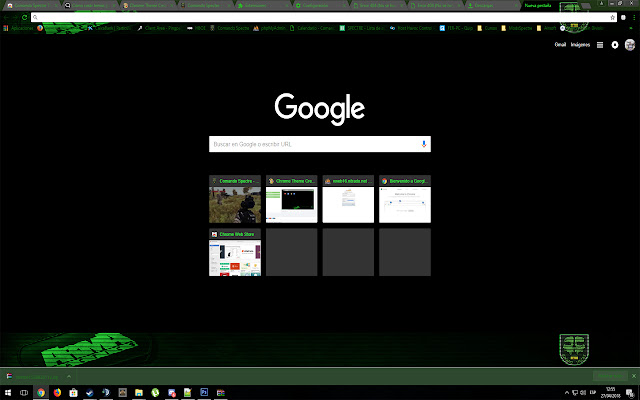The height and width of the screenshot is (400, 640).
Task: Open Task View on the taskbar
Action: coord(24,393)
